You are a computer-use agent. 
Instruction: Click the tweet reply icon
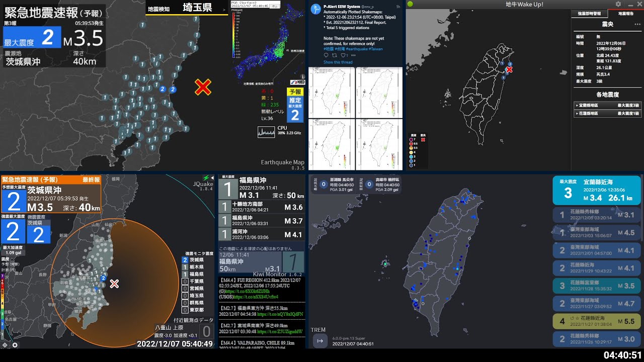pos(326,55)
